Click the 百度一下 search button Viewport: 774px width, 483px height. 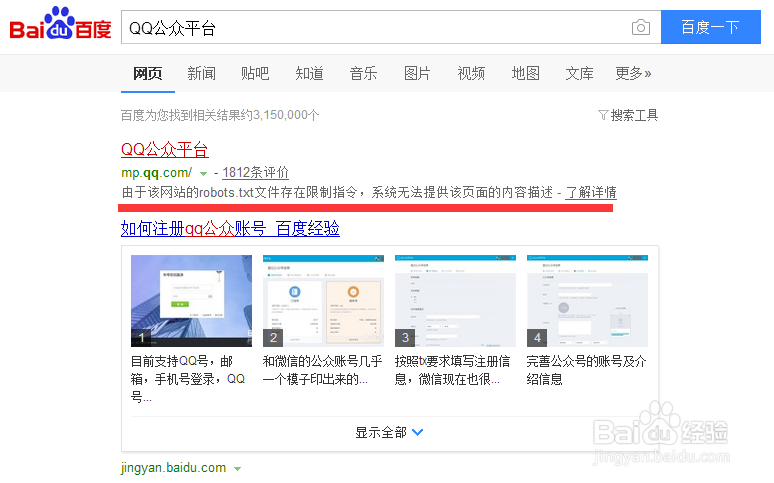click(x=711, y=27)
